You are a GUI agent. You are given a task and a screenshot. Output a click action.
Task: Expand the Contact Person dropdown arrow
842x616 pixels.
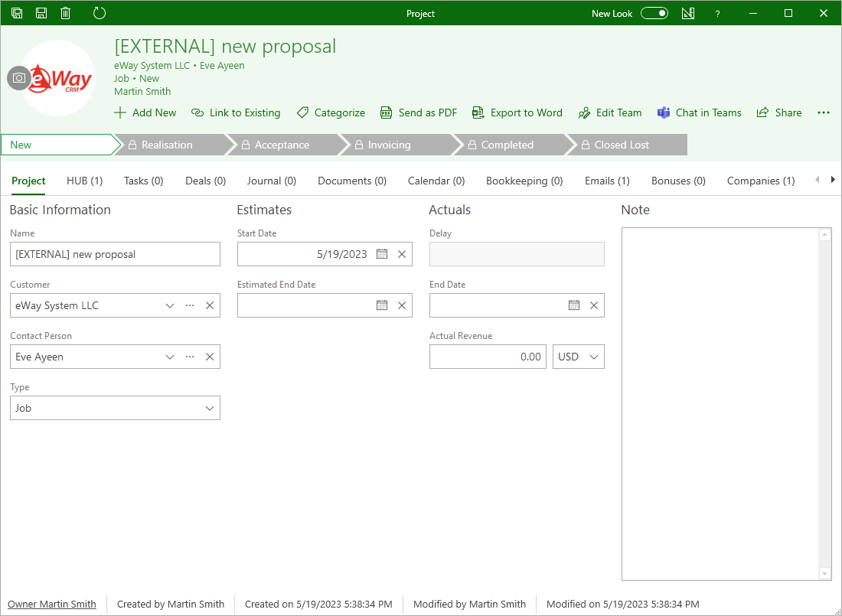(170, 357)
